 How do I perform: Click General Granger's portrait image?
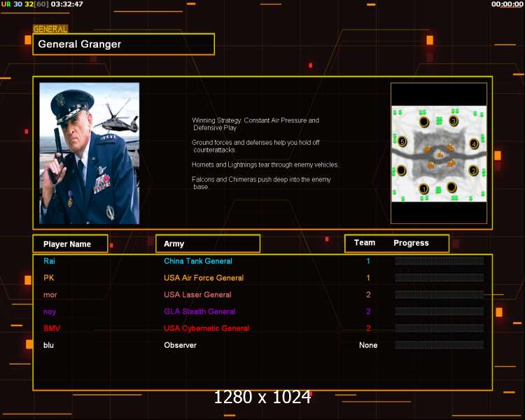[x=89, y=153]
